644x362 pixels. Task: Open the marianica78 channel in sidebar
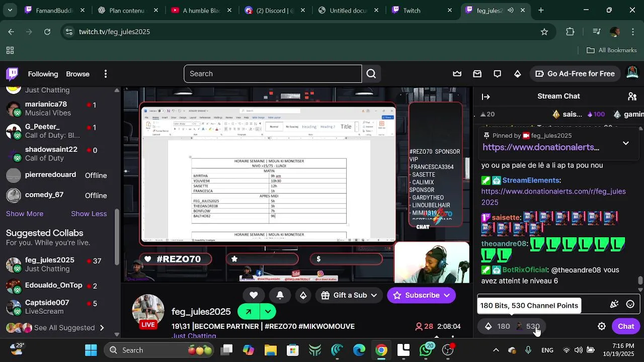pos(58,109)
